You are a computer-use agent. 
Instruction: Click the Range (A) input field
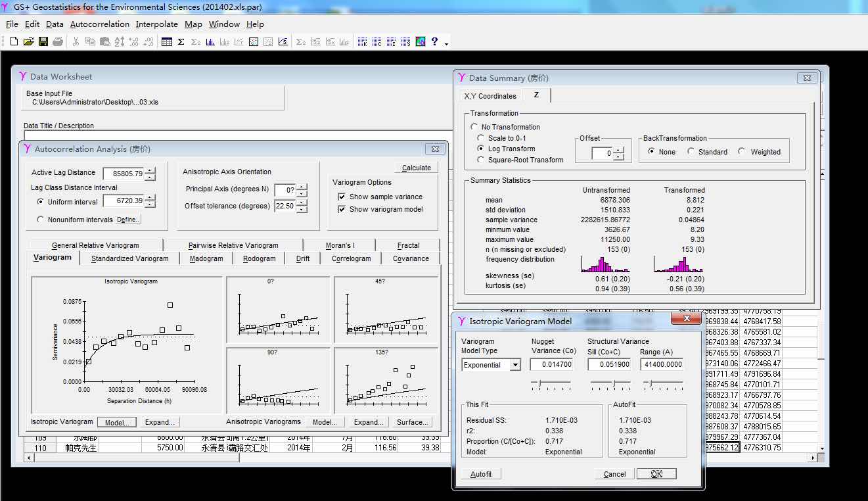pyautogui.click(x=662, y=365)
